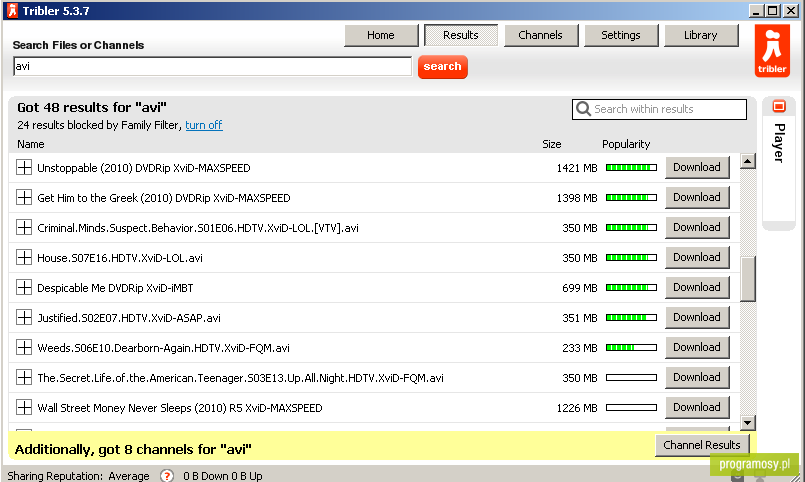Click the results list scroll down arrow

pyautogui.click(x=748, y=423)
